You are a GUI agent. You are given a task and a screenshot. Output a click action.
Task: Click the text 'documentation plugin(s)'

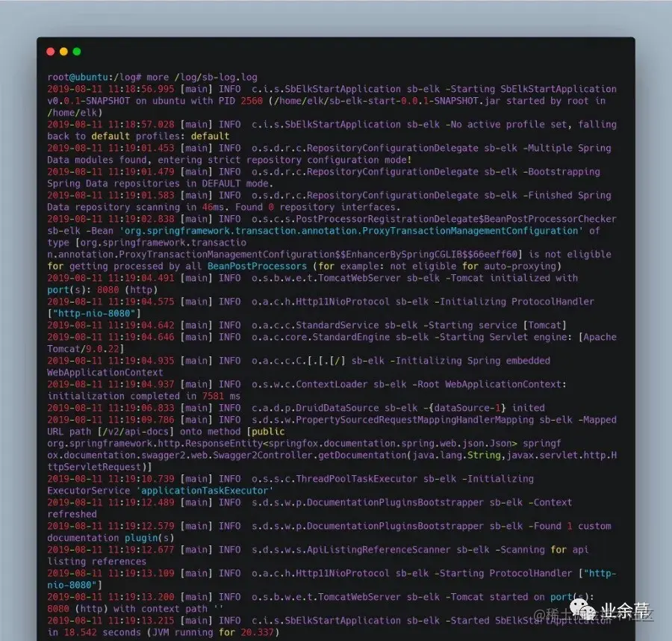pos(111,538)
